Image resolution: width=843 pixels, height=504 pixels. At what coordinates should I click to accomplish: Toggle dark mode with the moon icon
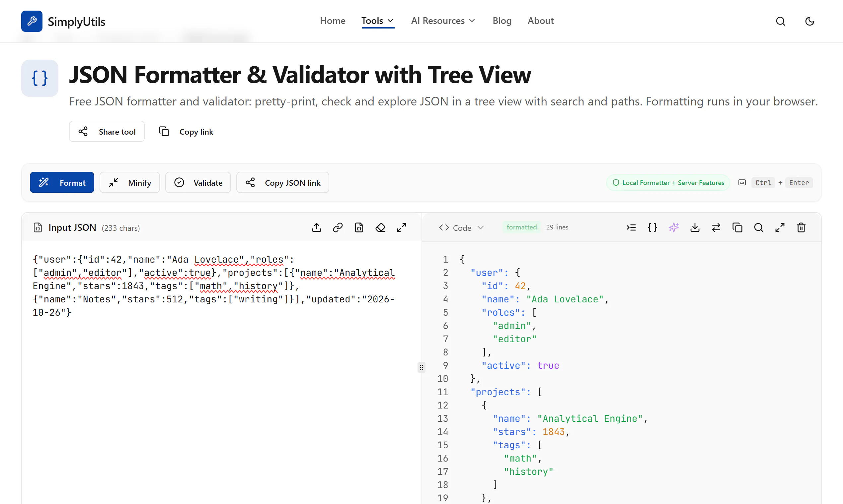point(810,22)
